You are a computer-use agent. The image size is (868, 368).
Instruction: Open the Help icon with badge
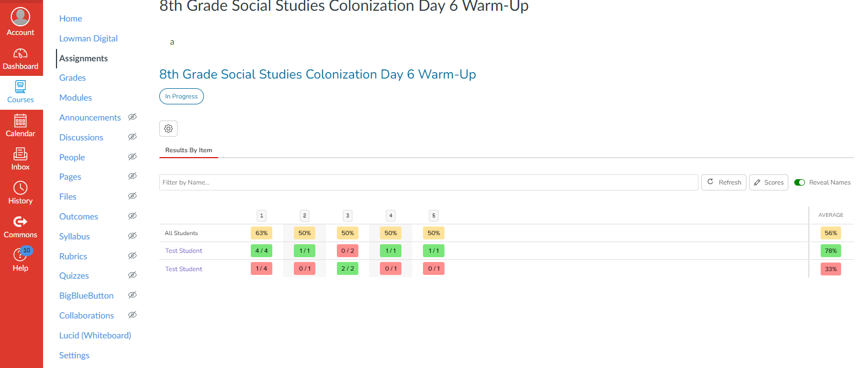click(20, 254)
